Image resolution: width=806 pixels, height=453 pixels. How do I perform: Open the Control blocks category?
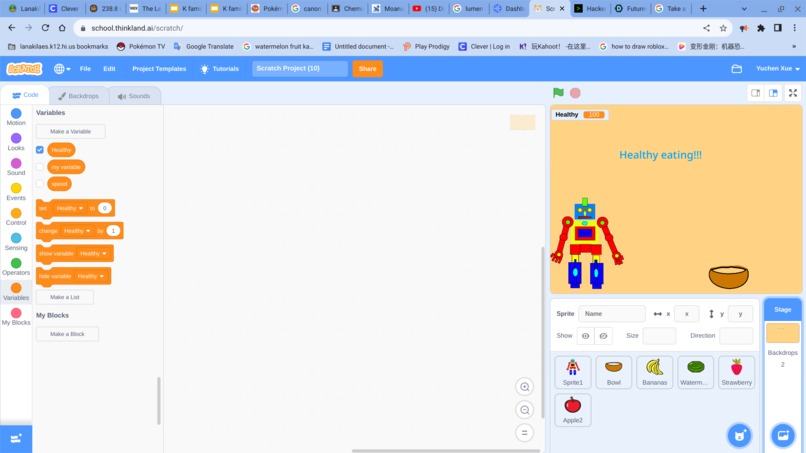coord(16,216)
